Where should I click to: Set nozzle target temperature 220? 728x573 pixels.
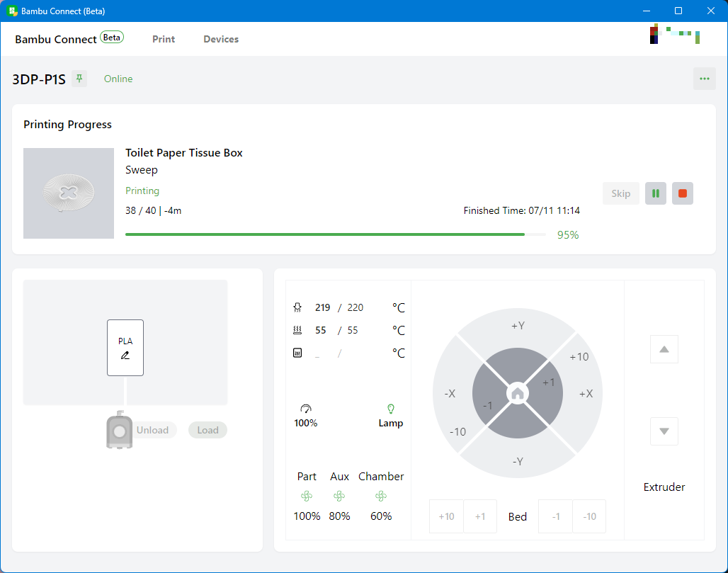point(356,307)
